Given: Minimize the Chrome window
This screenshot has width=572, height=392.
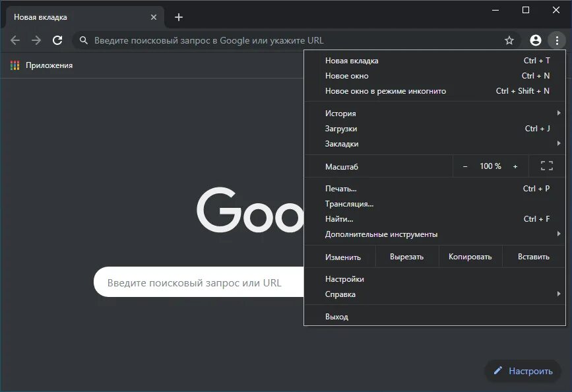Looking at the screenshot, I should (495, 10).
